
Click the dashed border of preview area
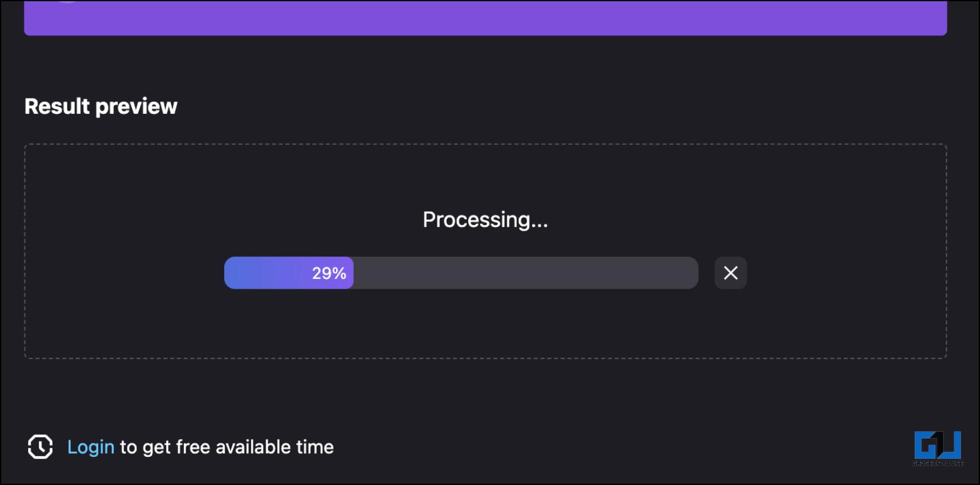coord(486,144)
